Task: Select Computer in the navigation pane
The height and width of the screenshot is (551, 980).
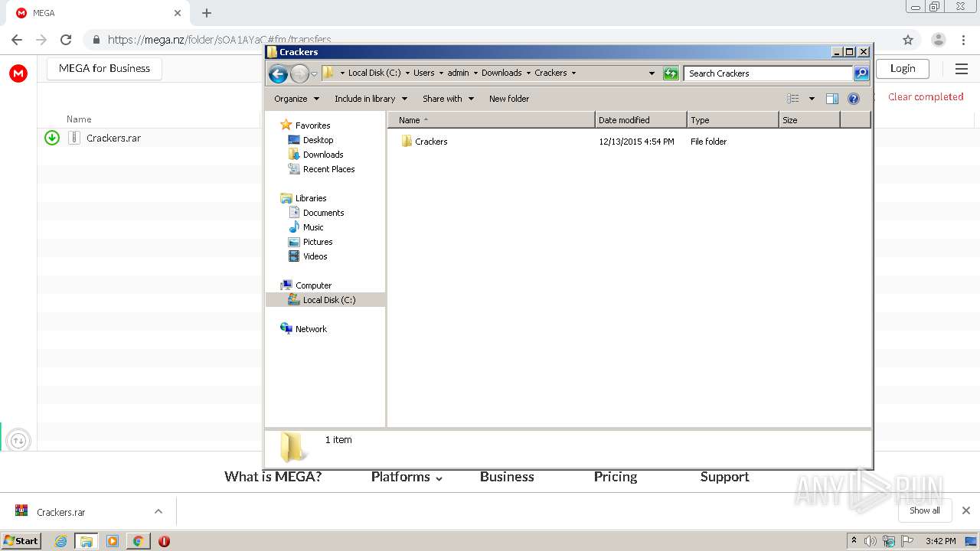Action: pos(313,285)
